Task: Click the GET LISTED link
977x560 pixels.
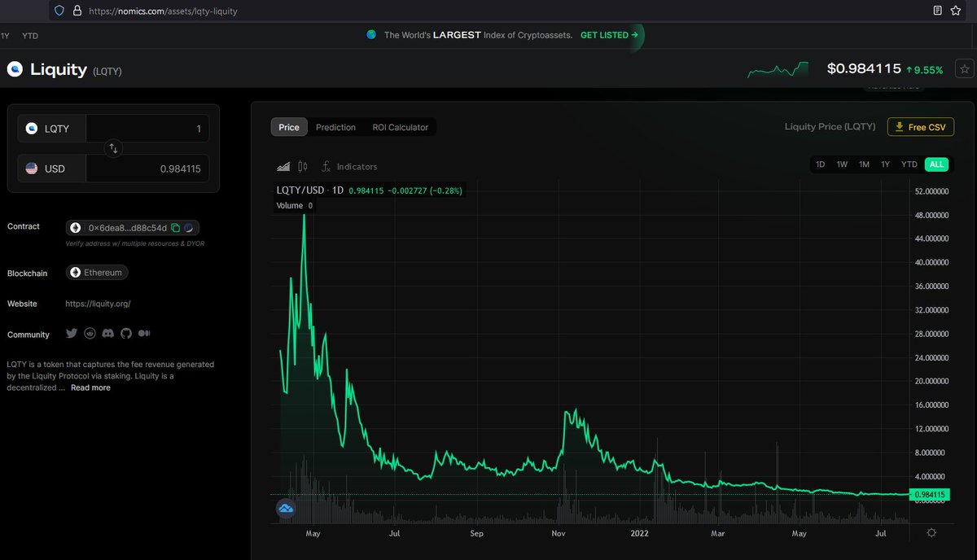Action: click(609, 35)
